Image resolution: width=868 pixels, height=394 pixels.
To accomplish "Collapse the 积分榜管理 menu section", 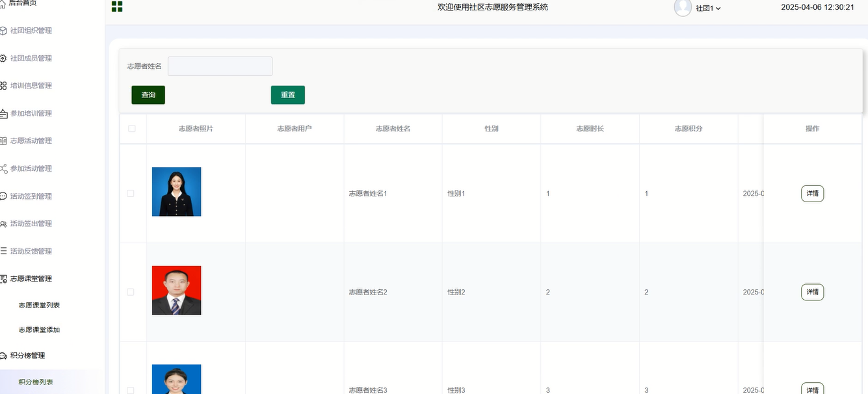I will 27,356.
